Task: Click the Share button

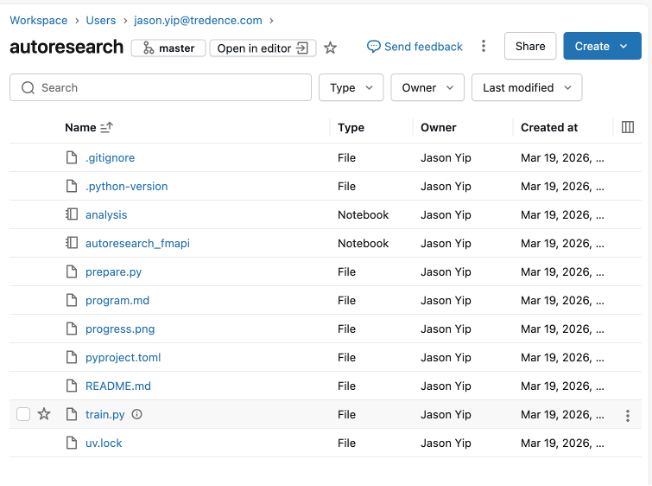Action: [x=530, y=46]
